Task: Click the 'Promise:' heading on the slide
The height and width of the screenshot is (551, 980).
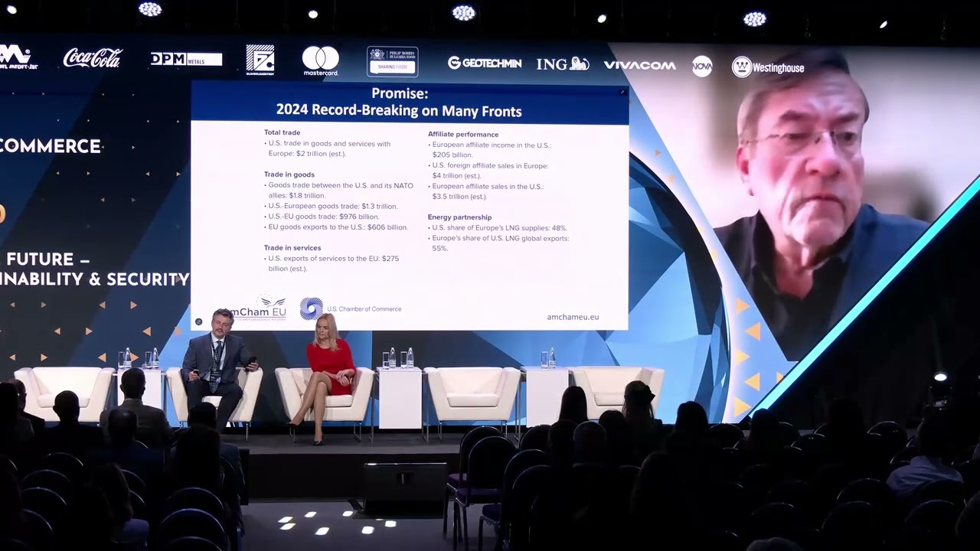Action: point(400,93)
